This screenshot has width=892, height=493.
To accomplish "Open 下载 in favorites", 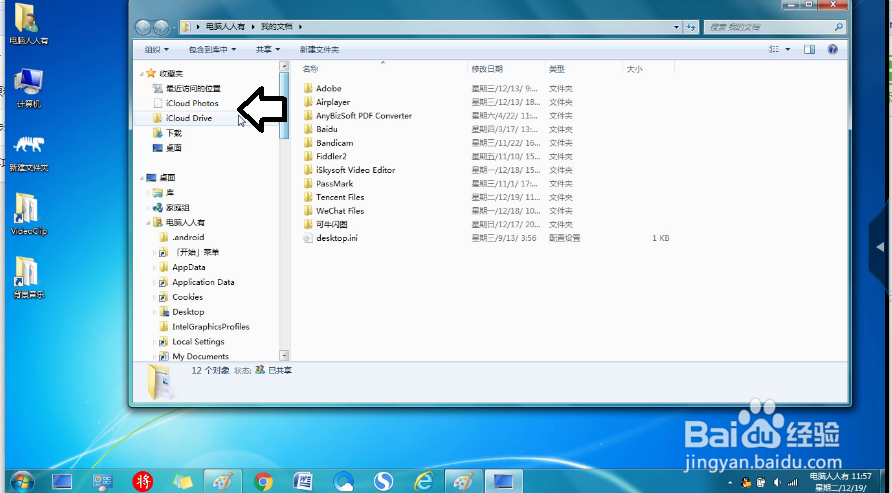I will [x=174, y=133].
